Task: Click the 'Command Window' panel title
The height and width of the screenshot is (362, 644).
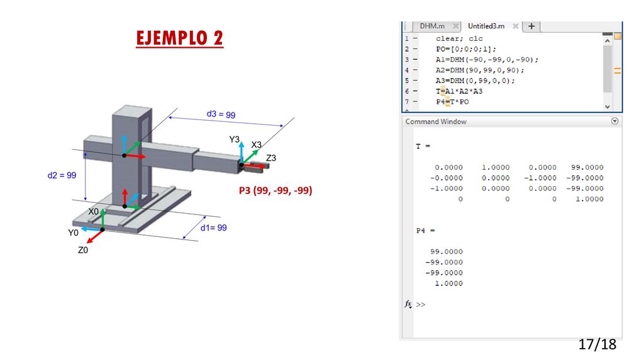Action: pos(436,121)
